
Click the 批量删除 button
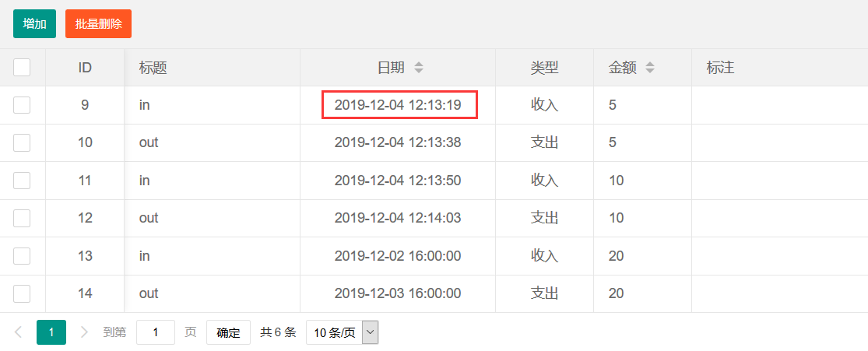click(98, 24)
